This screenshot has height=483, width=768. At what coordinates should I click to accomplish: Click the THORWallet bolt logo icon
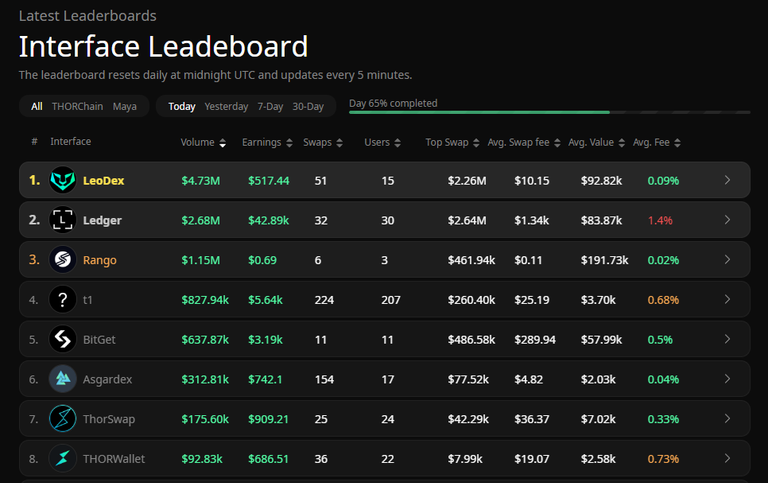point(63,459)
